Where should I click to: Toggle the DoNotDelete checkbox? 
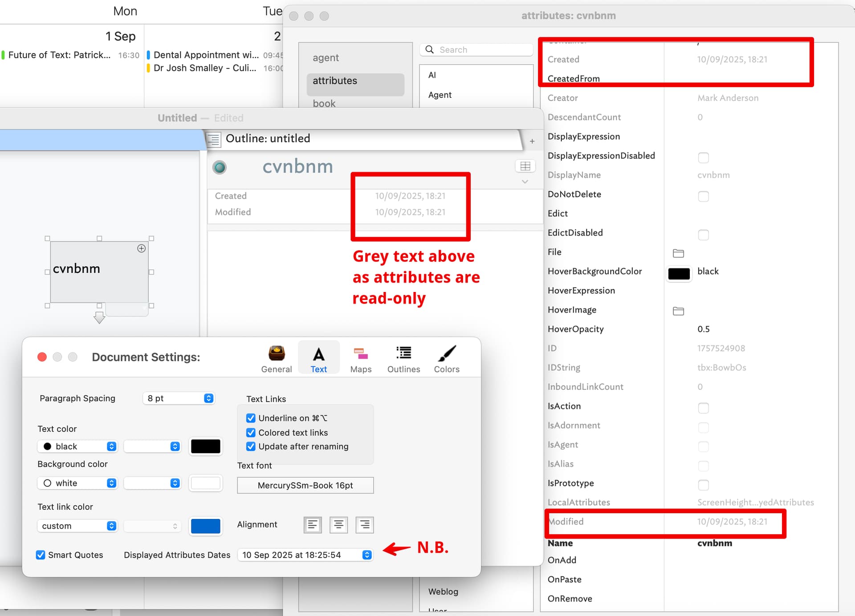click(x=703, y=196)
